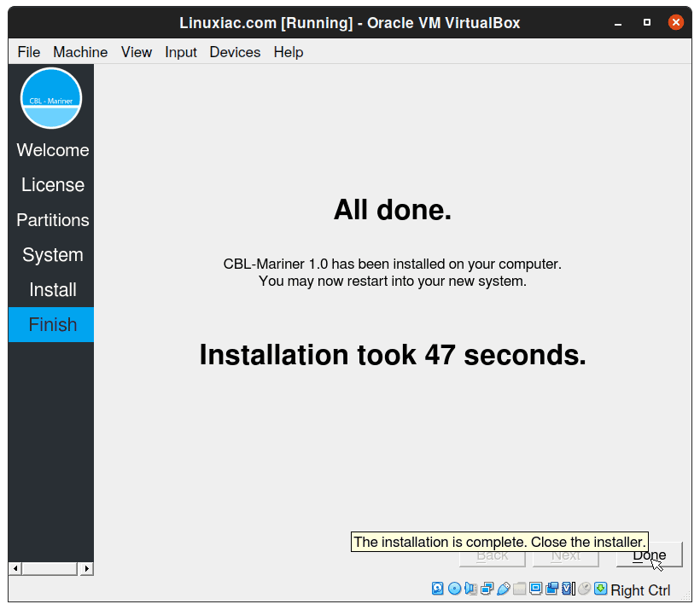This screenshot has height=610, width=700.
Task: Click the virtualization features status icon
Action: tap(569, 589)
